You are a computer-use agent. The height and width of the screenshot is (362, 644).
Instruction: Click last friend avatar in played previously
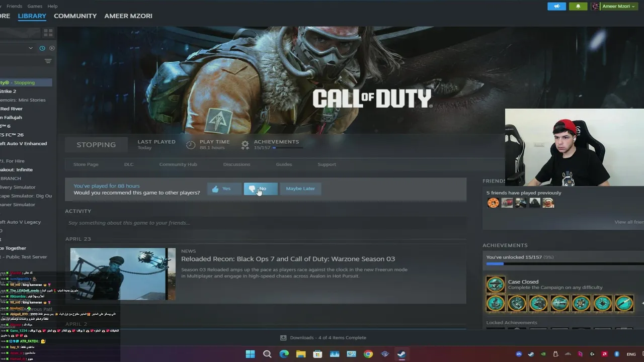(x=548, y=203)
